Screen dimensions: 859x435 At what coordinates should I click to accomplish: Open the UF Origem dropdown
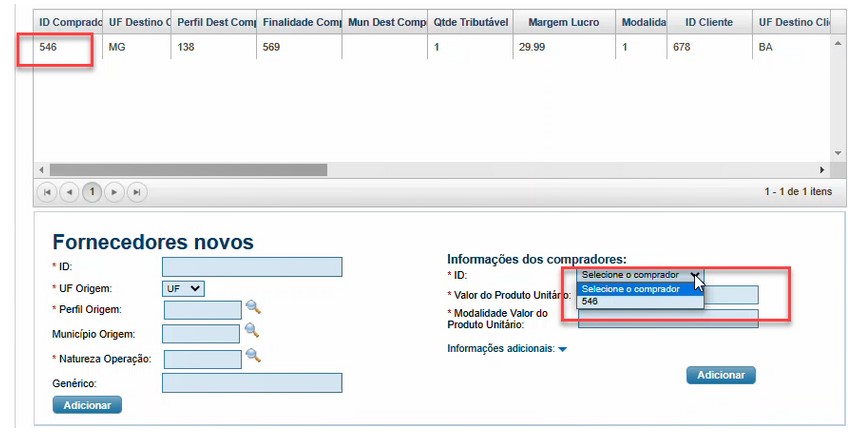[183, 289]
